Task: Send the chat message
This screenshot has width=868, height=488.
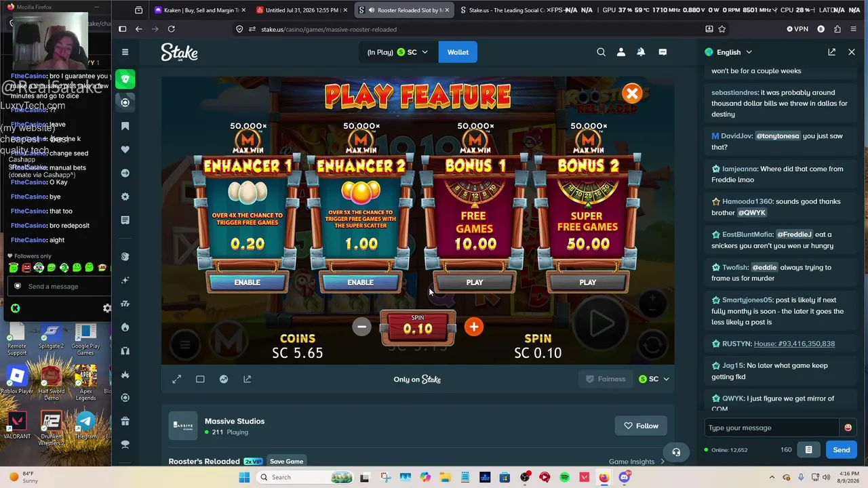Action: pos(841,450)
